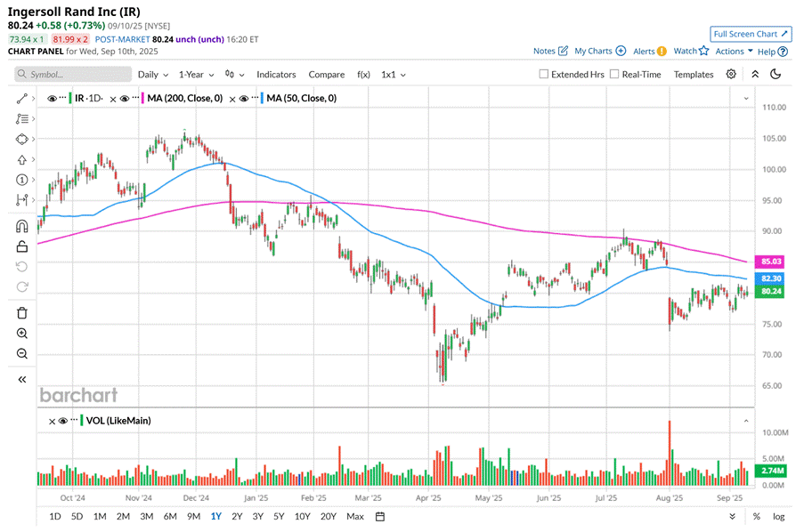The image size is (804, 532).
Task: Click the undo arrow icon
Action: [21, 267]
